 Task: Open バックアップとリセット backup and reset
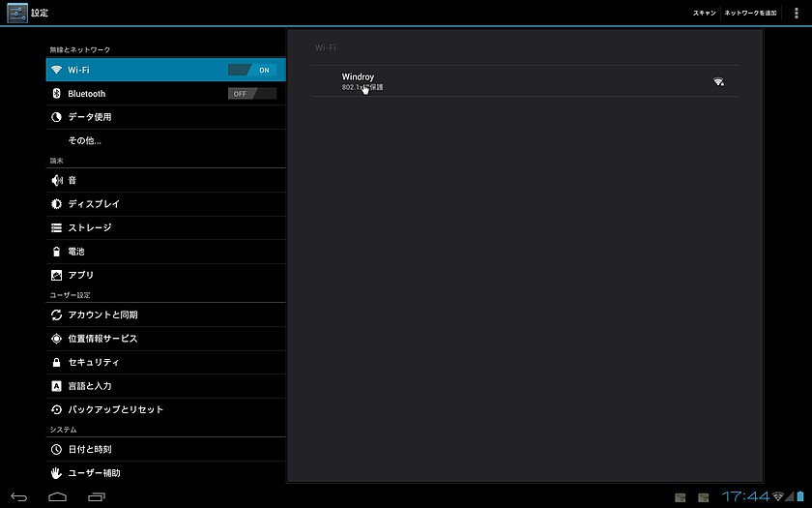pos(165,409)
